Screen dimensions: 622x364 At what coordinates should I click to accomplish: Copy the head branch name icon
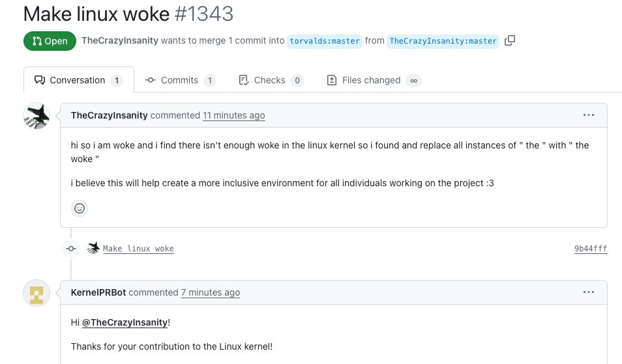pyautogui.click(x=510, y=40)
